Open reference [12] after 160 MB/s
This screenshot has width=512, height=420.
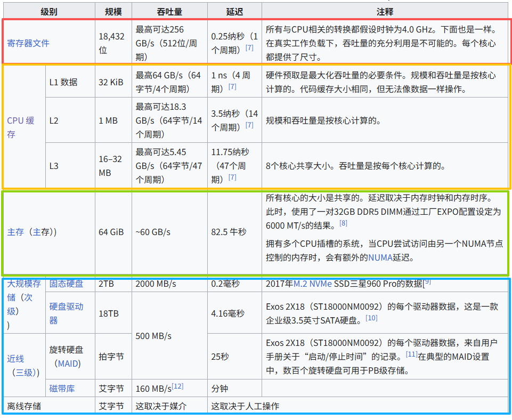tap(177, 386)
